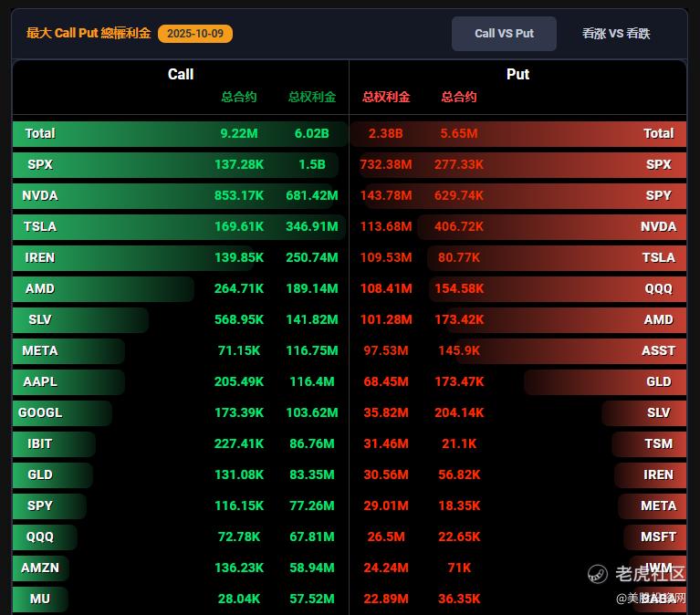Click the red 总权利金 header under Put

click(x=386, y=97)
